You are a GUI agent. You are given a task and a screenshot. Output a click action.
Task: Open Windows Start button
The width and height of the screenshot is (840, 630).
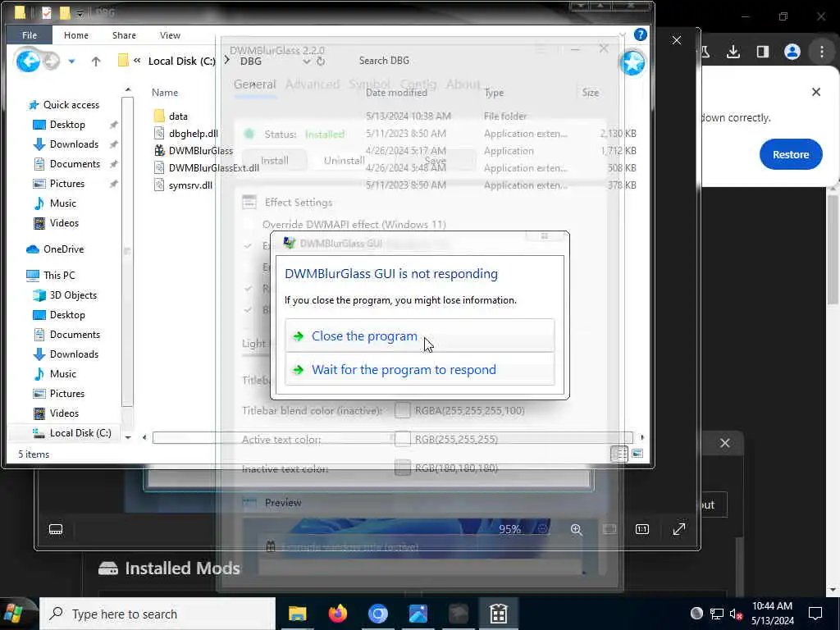click(13, 614)
